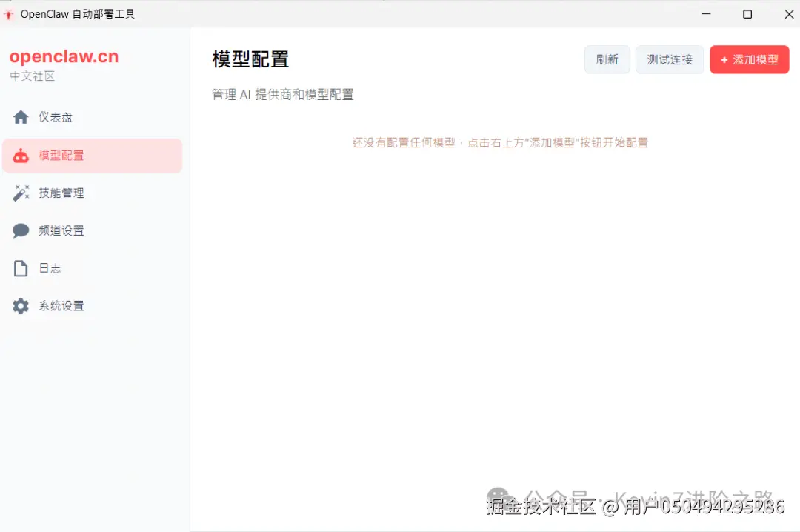Viewport: 800px width, 532px height.
Task: View the 日志 section
Action: [50, 267]
